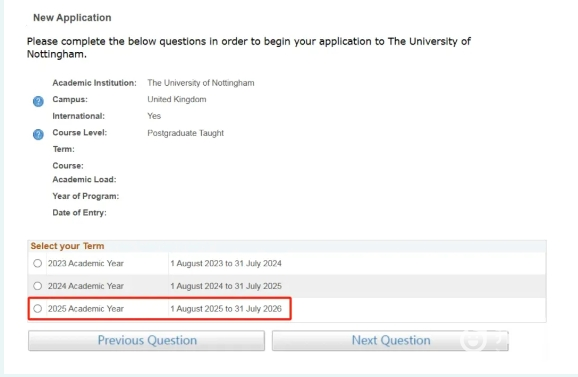Click the "The University of Nottingham" institution value

[201, 83]
